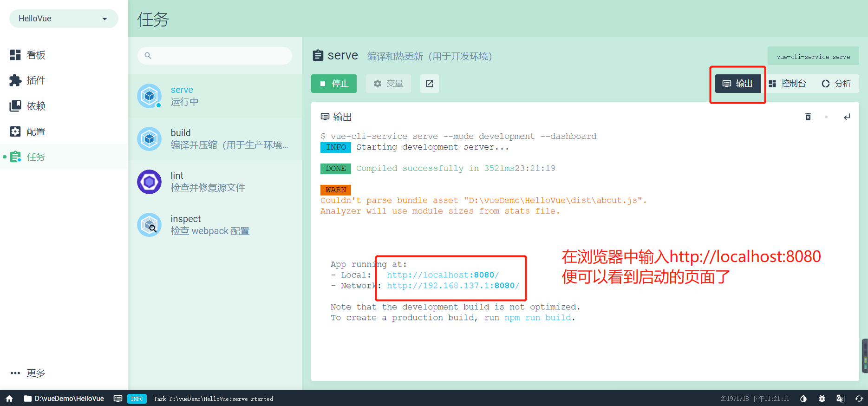Select the 任务 tasks page
Viewport: 868px width, 406px height.
click(x=64, y=157)
